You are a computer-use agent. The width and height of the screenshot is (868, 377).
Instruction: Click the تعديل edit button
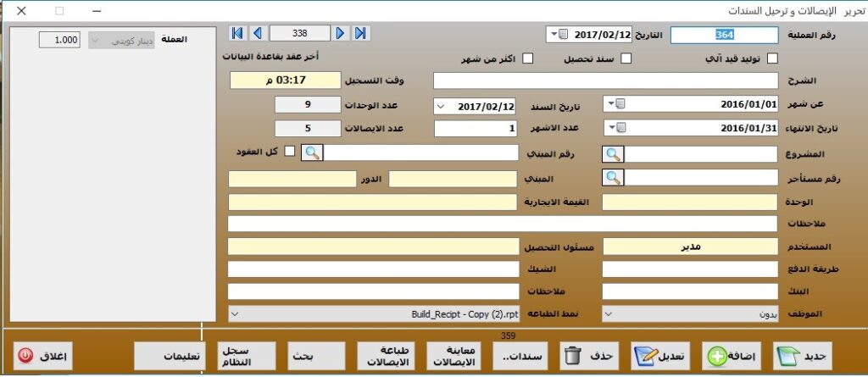coord(659,356)
